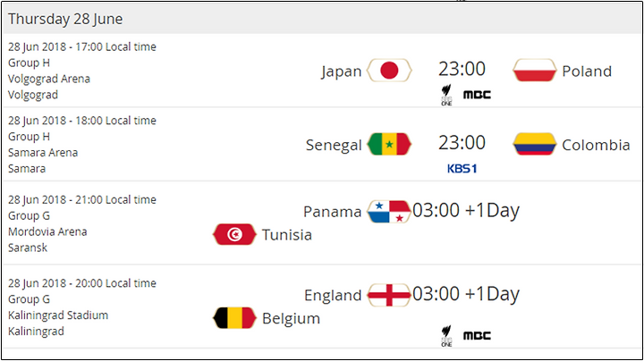Select the Senegal flag icon
Viewport: 644px width, 361px height.
coord(389,144)
